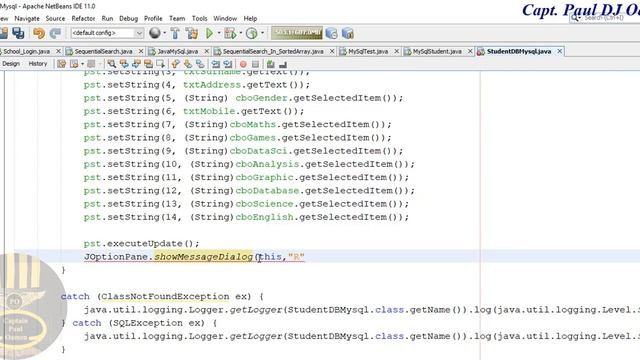Click the Find Next Occurrence icon
The width and height of the screenshot is (640, 360).
click(136, 64)
